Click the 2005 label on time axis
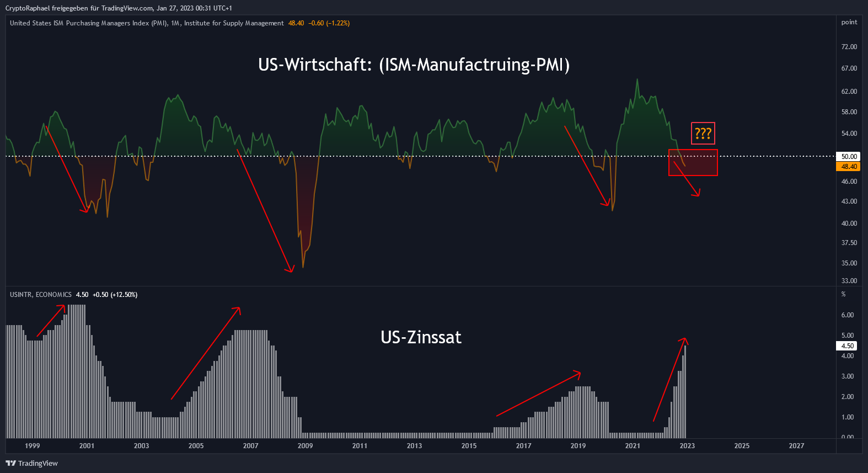This screenshot has height=473, width=868. click(196, 446)
